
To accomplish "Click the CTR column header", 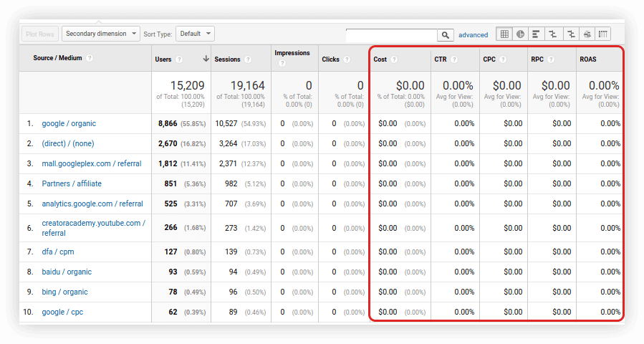I will 441,59.
